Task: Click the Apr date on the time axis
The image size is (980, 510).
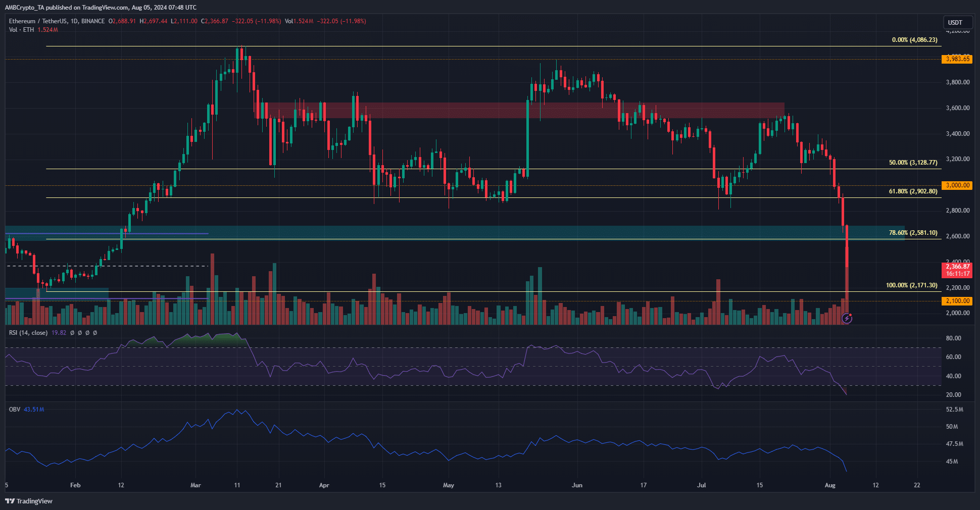Action: click(x=324, y=485)
